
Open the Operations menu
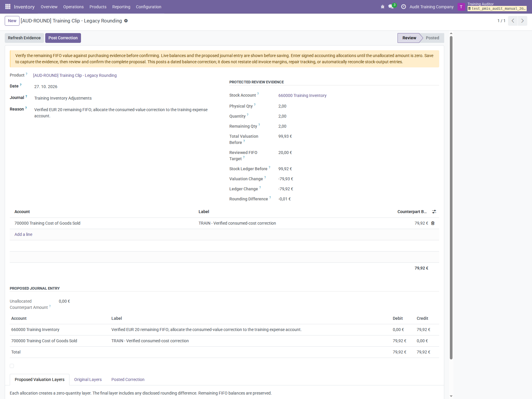(x=73, y=7)
